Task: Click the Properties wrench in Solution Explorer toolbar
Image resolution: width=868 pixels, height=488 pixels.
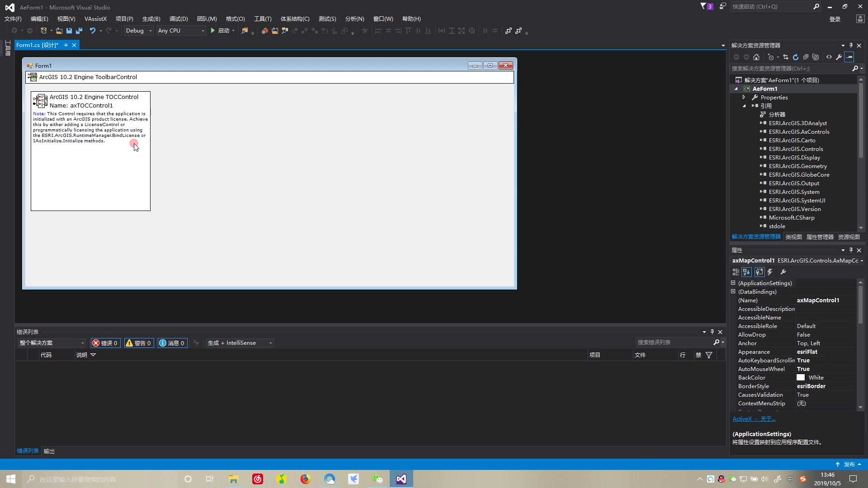Action: click(x=839, y=57)
